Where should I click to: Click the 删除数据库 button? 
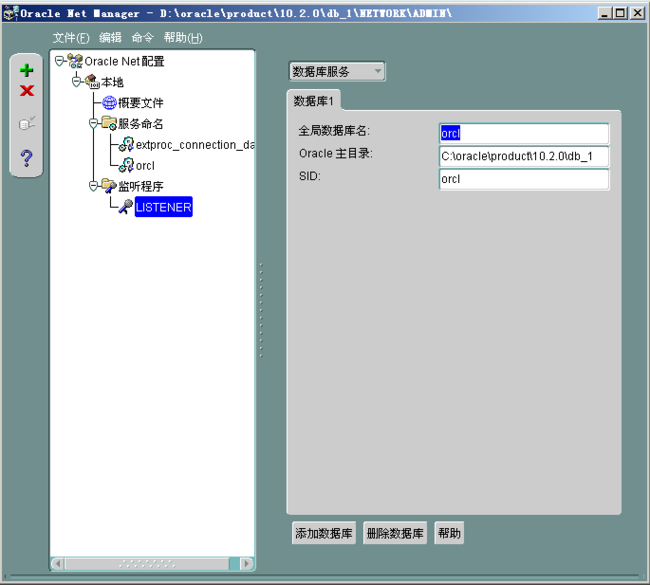point(395,533)
